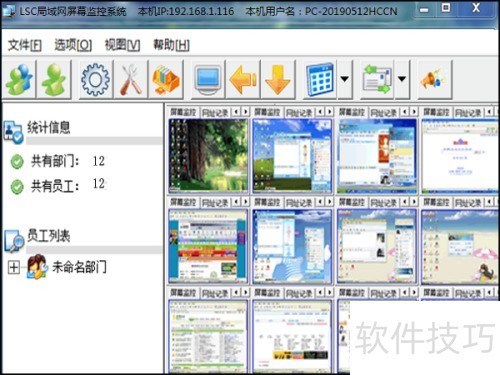Open the 文件[F] menu

point(25,45)
